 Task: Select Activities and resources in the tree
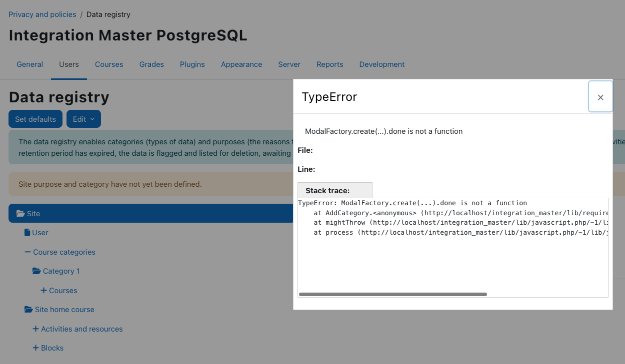pyautogui.click(x=82, y=329)
